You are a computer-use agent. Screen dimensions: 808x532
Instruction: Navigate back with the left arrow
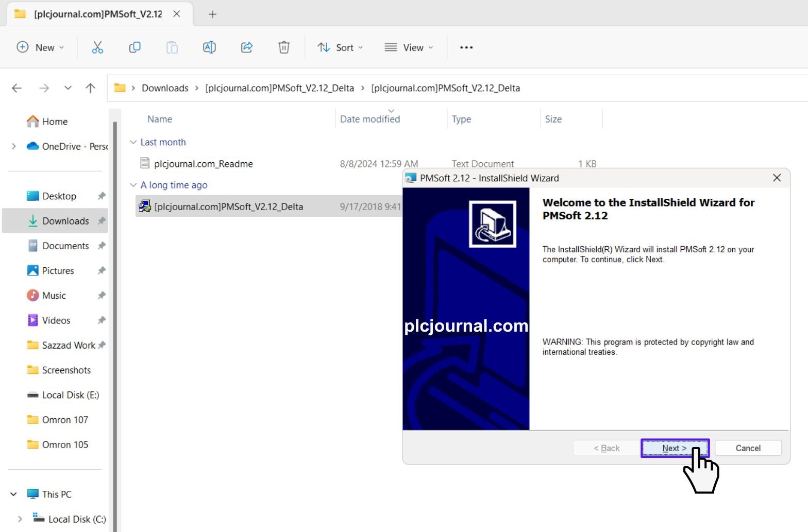click(x=17, y=88)
